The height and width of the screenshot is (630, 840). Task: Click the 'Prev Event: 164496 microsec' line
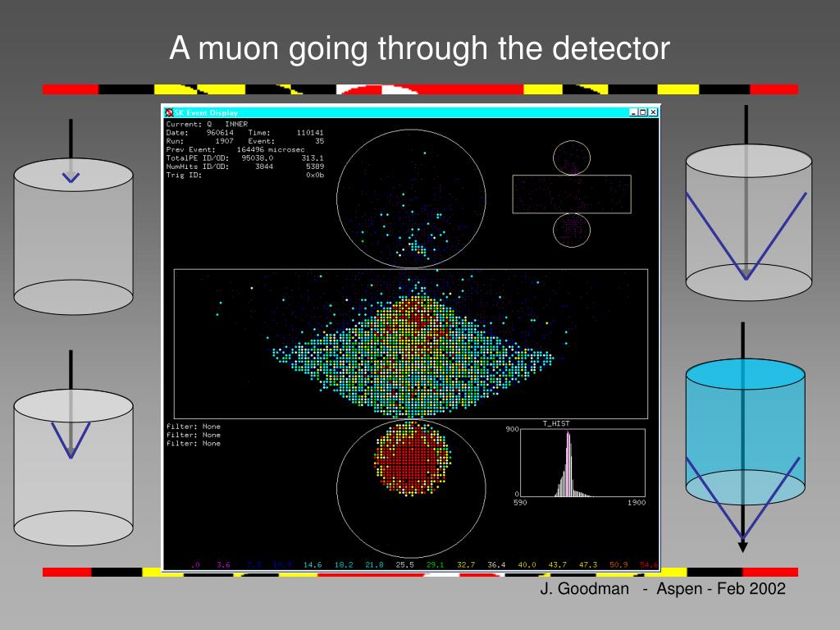click(x=235, y=149)
